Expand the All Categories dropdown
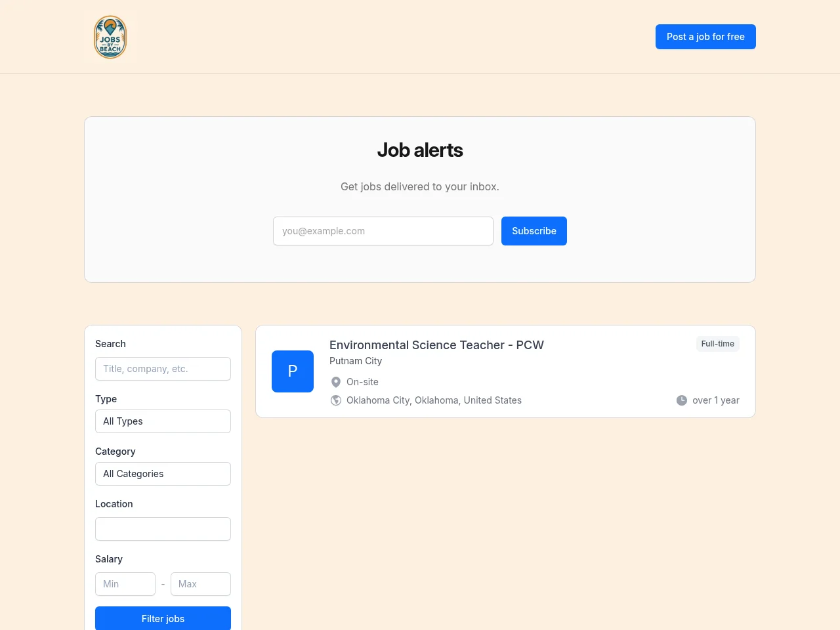This screenshot has width=840, height=630. click(x=163, y=474)
